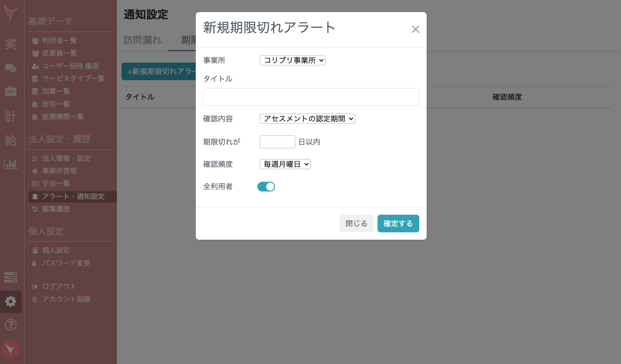The image size is (621, 364).
Task: Disable the 全利用者 toggle switch
Action: (266, 186)
